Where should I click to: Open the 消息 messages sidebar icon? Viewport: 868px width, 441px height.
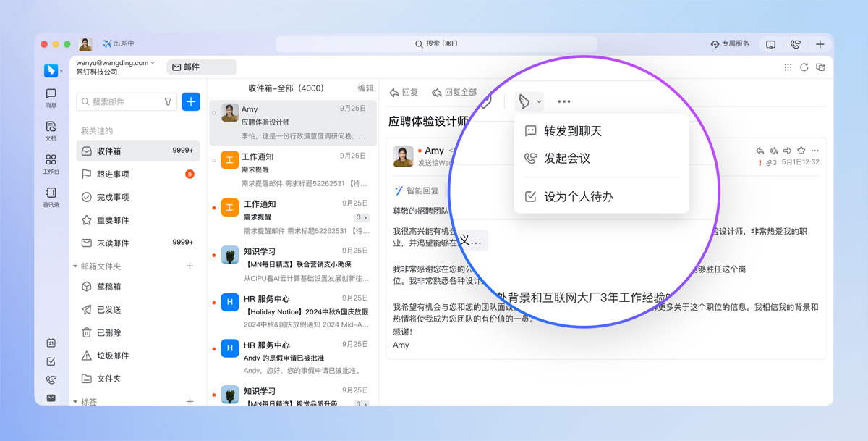click(51, 98)
